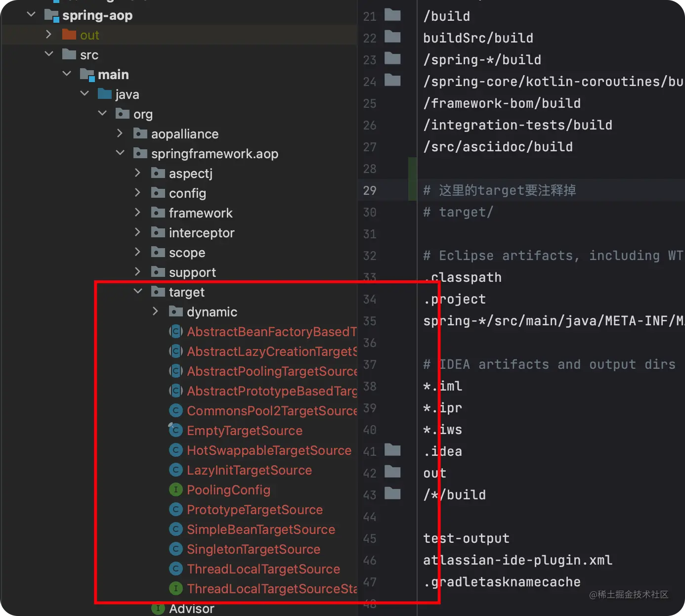Click the springframework.aop package icon
Image resolution: width=685 pixels, height=616 pixels.
coord(140,153)
